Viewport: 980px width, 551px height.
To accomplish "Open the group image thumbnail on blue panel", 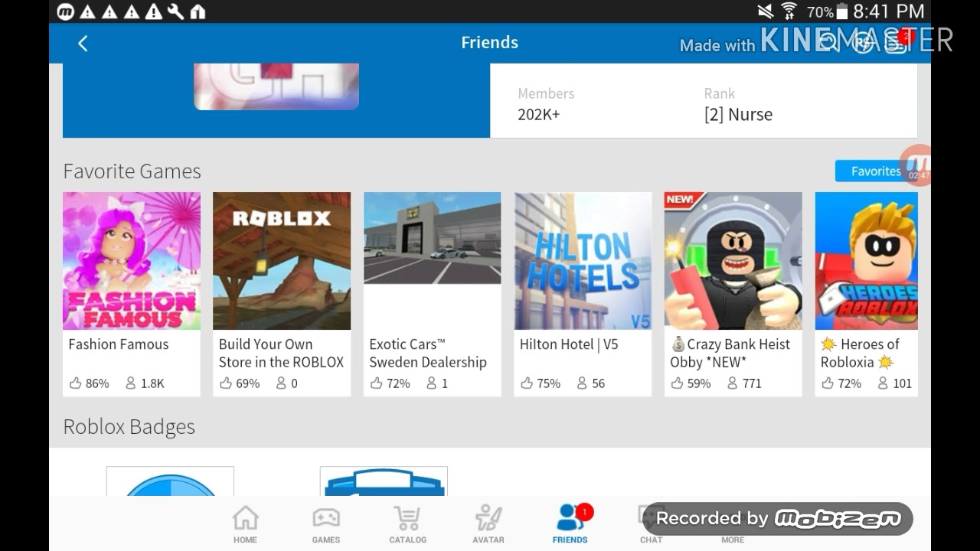I will 276,86.
